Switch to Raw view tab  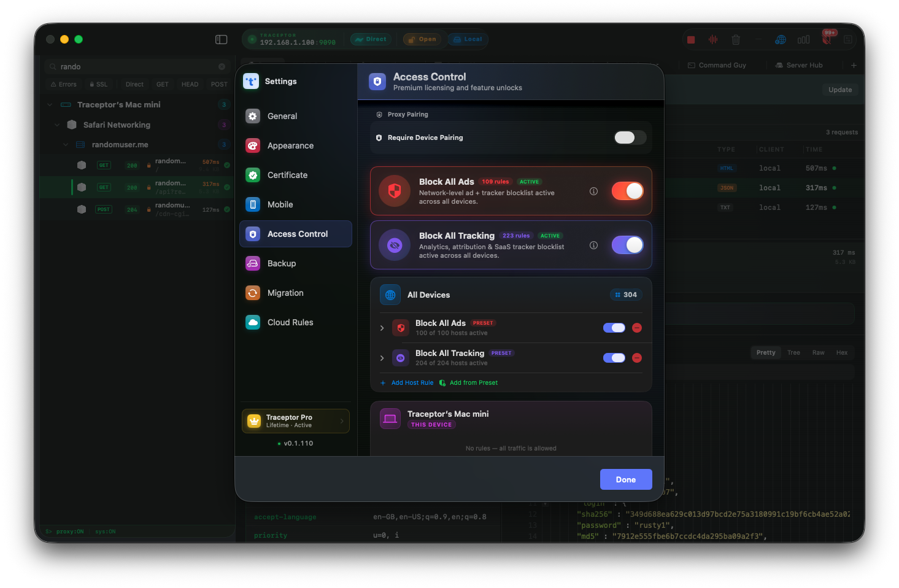tap(819, 352)
